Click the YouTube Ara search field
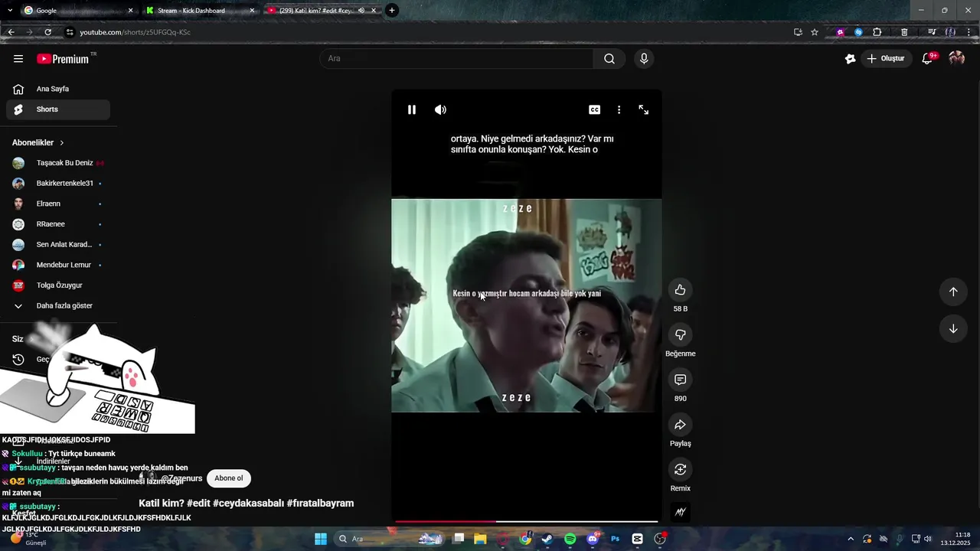 tap(456, 59)
